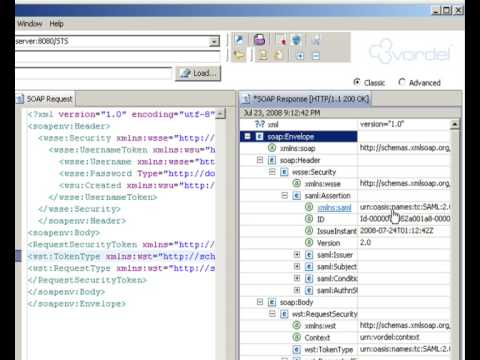Click the yellow back arrow toolbar icon
Image resolution: width=480 pixels, height=360 pixels.
(239, 55)
